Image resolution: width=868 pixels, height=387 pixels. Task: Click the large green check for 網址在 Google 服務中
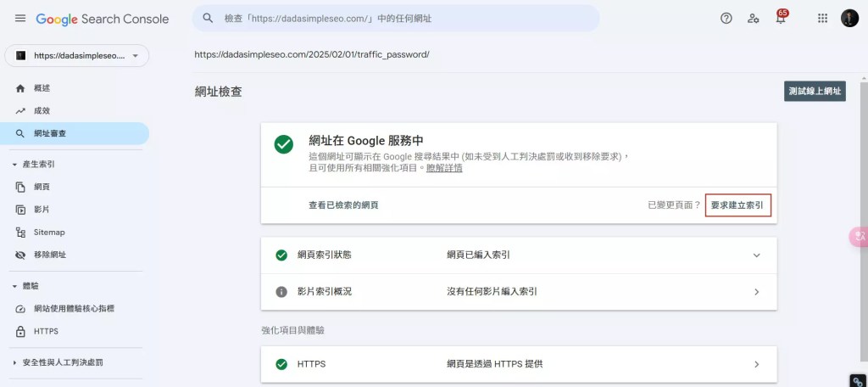(283, 145)
